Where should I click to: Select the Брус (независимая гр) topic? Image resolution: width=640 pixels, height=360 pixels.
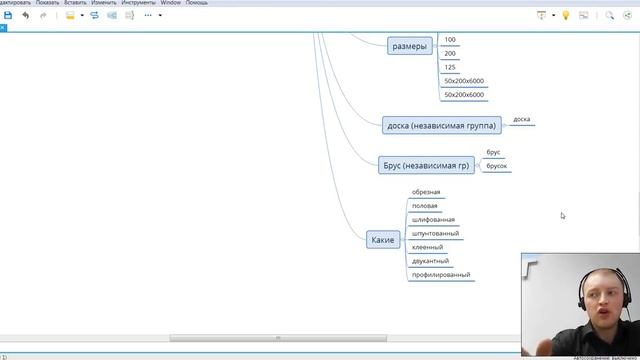pyautogui.click(x=426, y=165)
